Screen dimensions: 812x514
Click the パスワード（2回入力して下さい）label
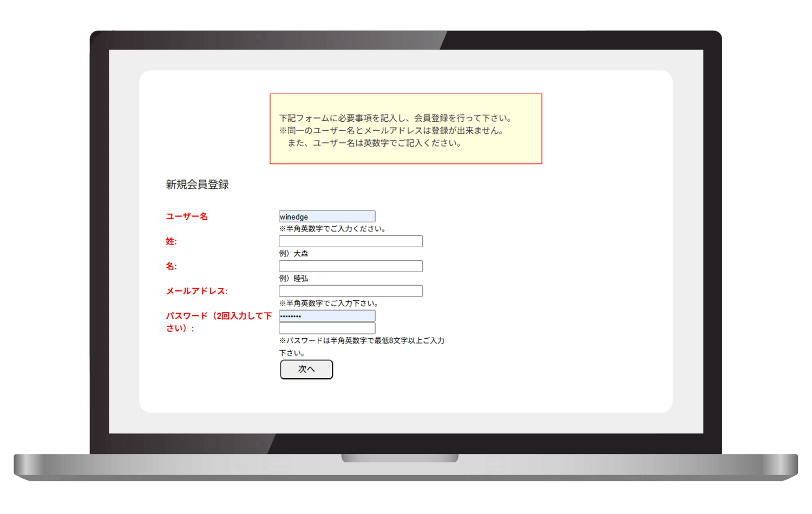coord(219,321)
